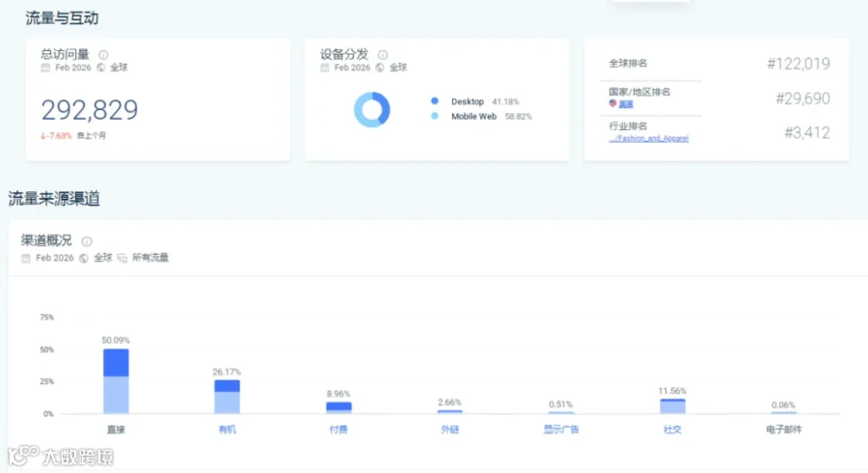Click info icon beside 设备分发
The height and width of the screenshot is (473, 868).
coord(383,55)
